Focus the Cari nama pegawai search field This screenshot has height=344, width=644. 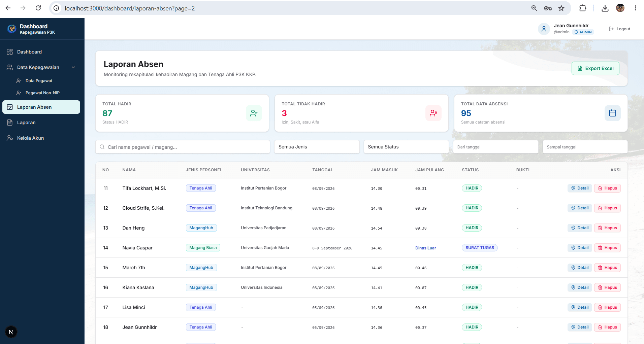pos(183,147)
